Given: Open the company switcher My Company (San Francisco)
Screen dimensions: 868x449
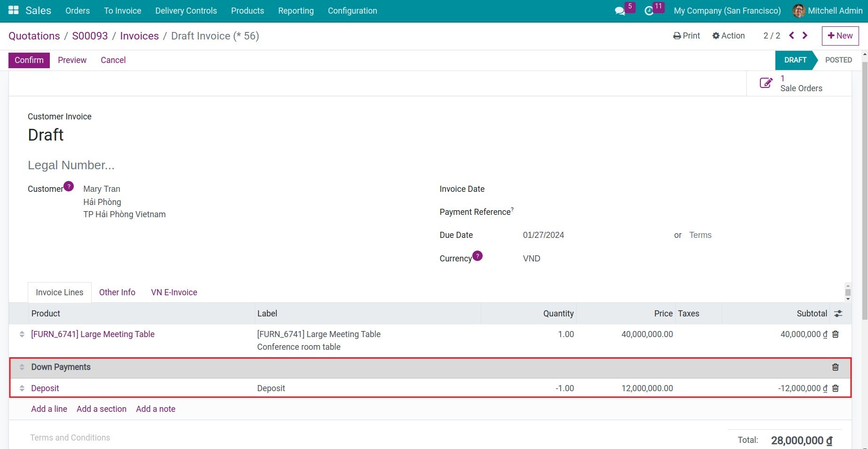Looking at the screenshot, I should [x=727, y=11].
